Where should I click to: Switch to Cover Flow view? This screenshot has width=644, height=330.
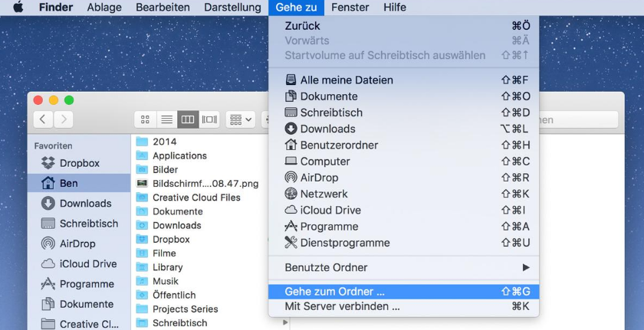coord(209,119)
